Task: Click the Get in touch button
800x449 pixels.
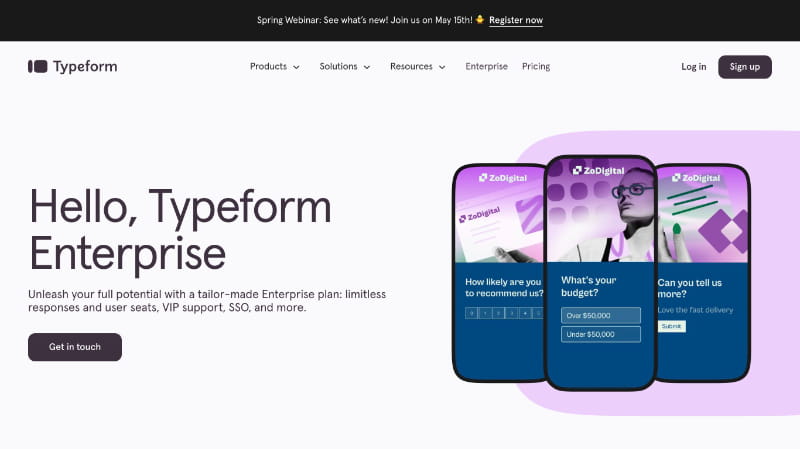Action: pos(75,347)
